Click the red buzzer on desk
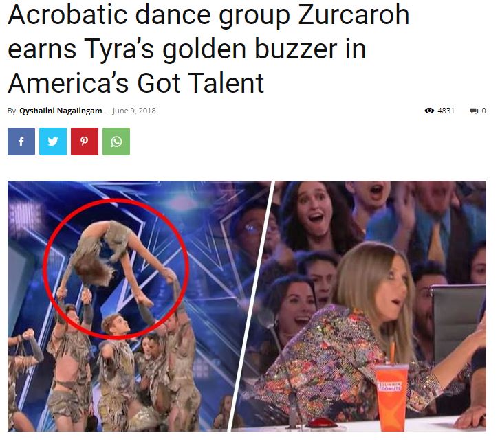 tap(320, 423)
